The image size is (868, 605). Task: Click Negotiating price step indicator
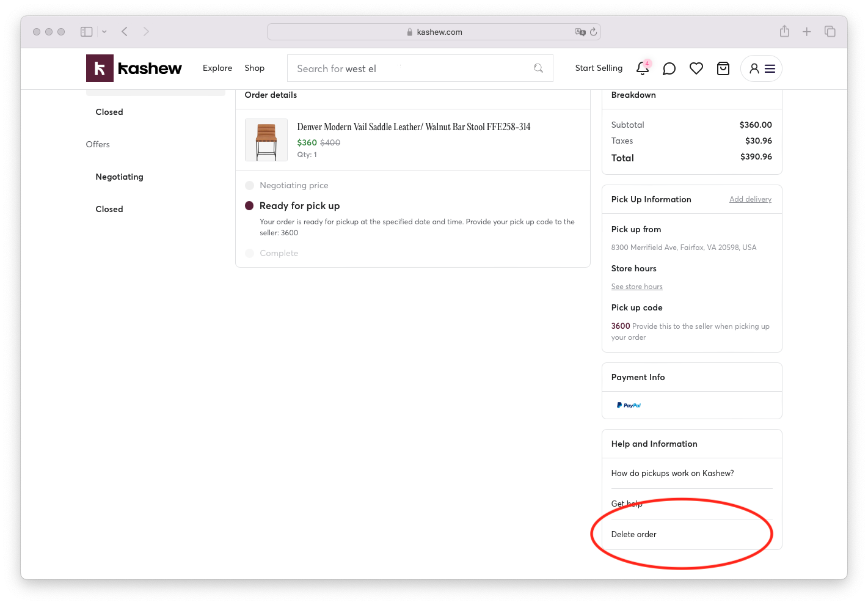(x=249, y=185)
